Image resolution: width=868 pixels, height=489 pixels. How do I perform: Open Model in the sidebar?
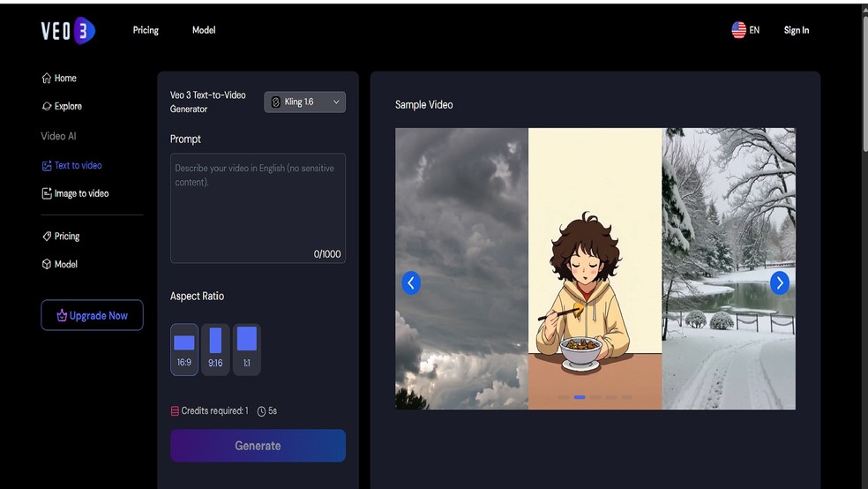[60, 264]
